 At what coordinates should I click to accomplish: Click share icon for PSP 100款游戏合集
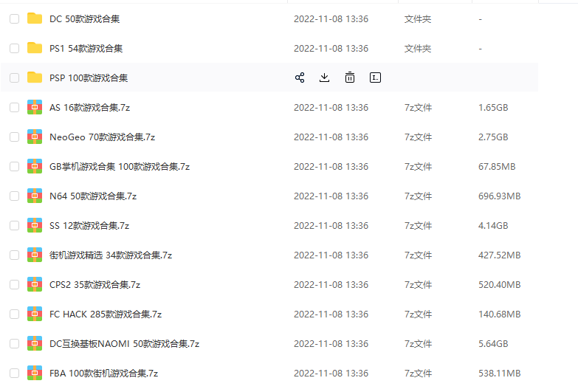point(300,78)
